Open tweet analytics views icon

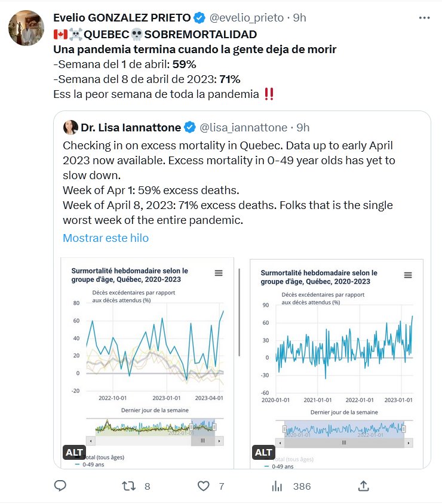pyautogui.click(x=277, y=486)
